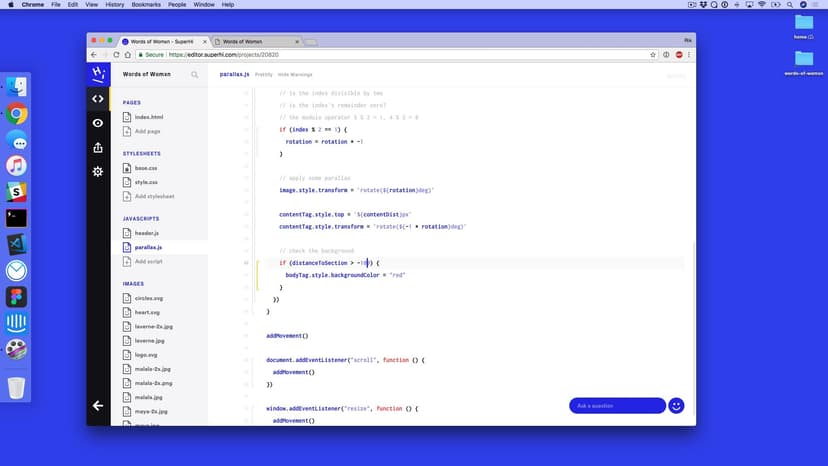
Task: Click the Ask a question field
Action: click(617, 405)
